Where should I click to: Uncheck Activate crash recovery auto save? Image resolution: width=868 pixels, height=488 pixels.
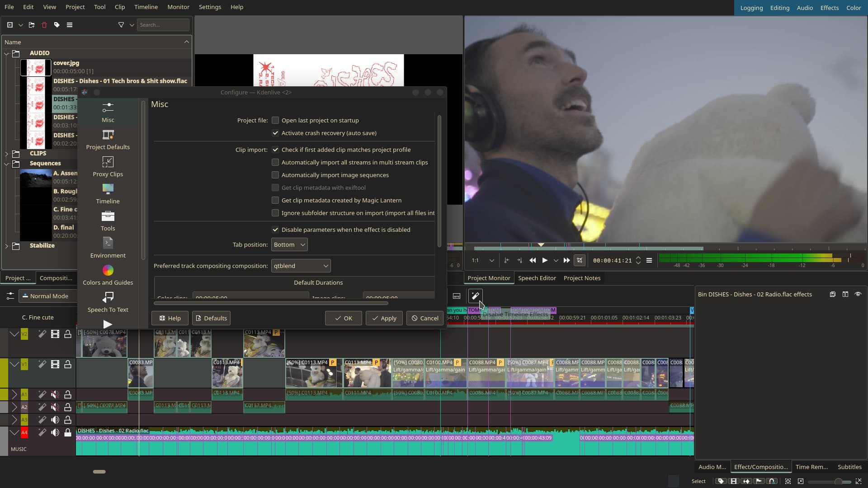[275, 133]
